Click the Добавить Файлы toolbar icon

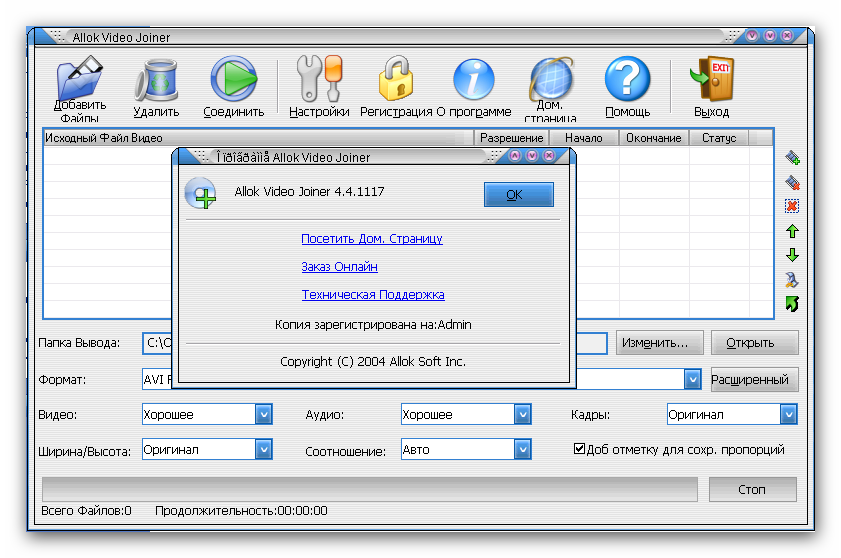point(79,79)
